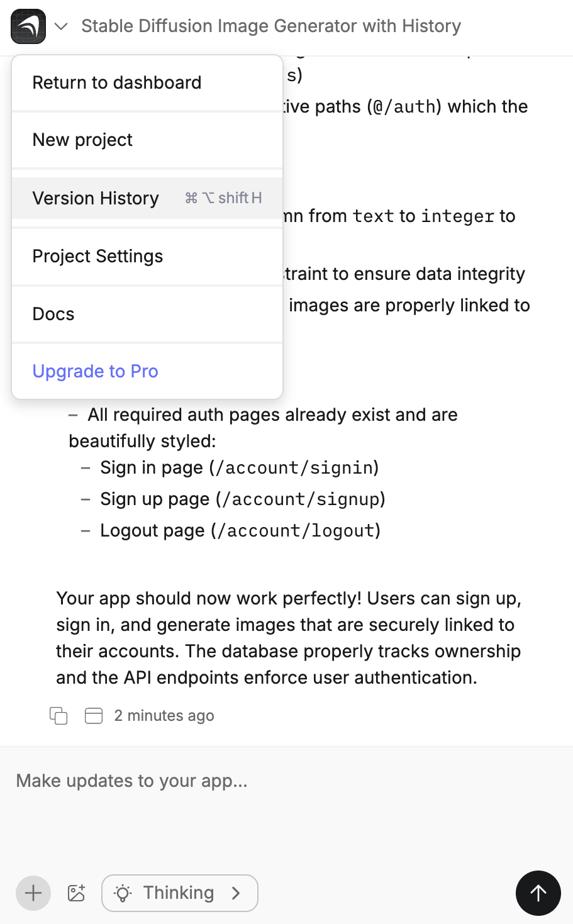Click the project logo icon top-left
573x924 pixels.
pos(27,26)
